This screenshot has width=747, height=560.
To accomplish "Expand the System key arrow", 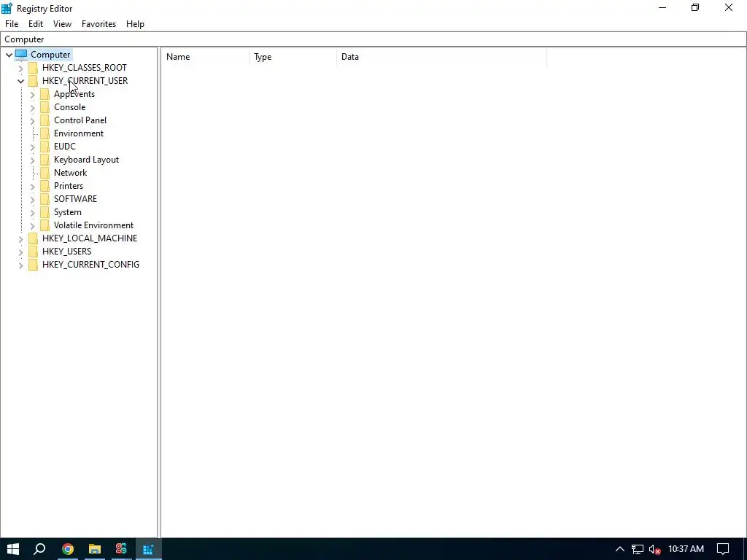I will click(x=32, y=212).
